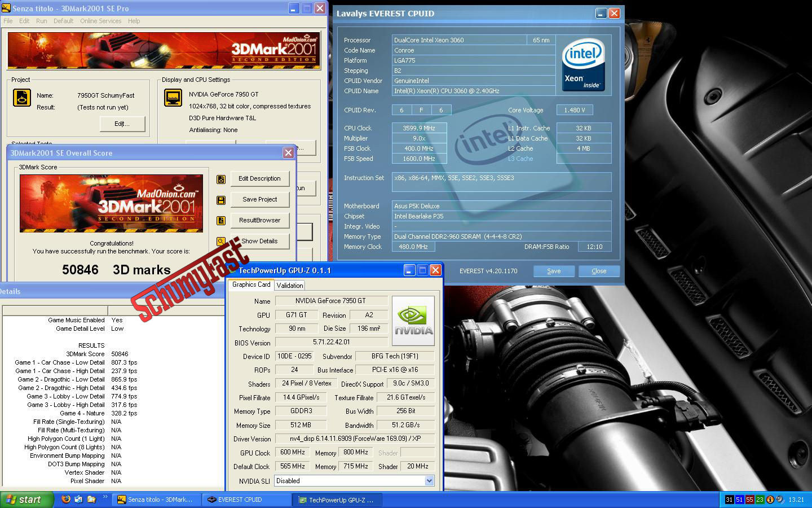
Task: Click Game 1 - Car Chase - Low Detail row
Action: click(76, 362)
